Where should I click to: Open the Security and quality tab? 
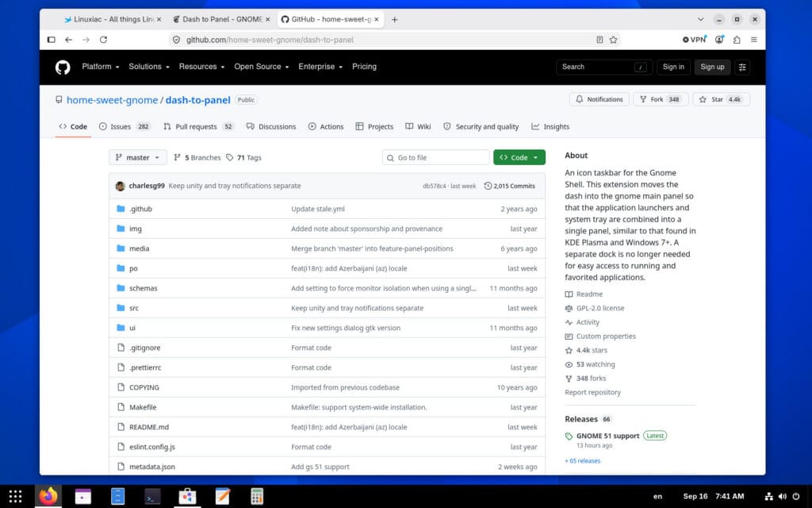click(x=481, y=126)
